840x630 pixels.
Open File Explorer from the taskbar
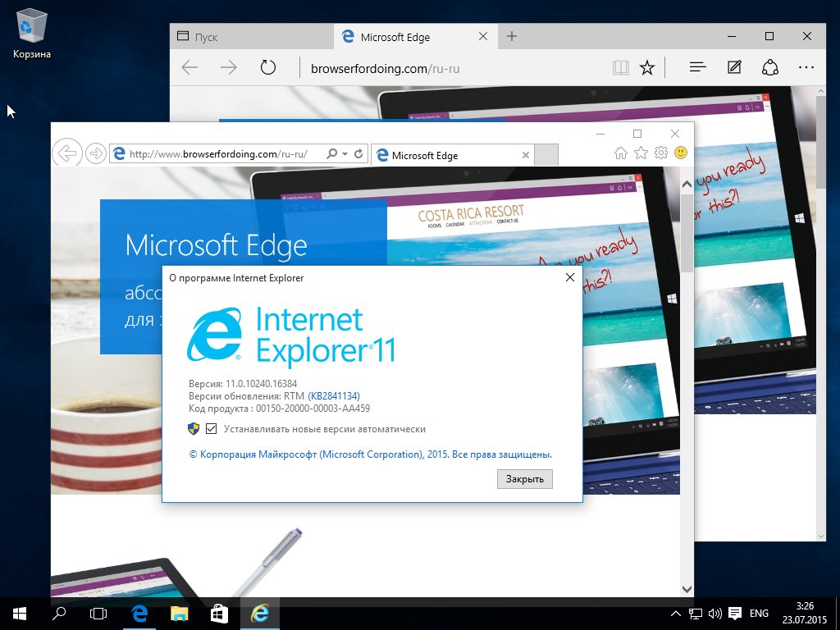pos(180,614)
